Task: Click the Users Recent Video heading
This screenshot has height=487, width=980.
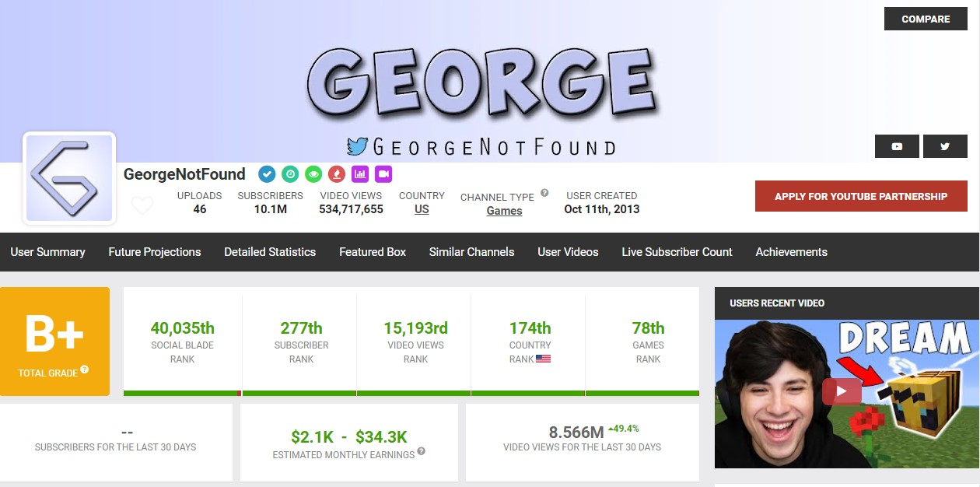Action: coord(777,303)
